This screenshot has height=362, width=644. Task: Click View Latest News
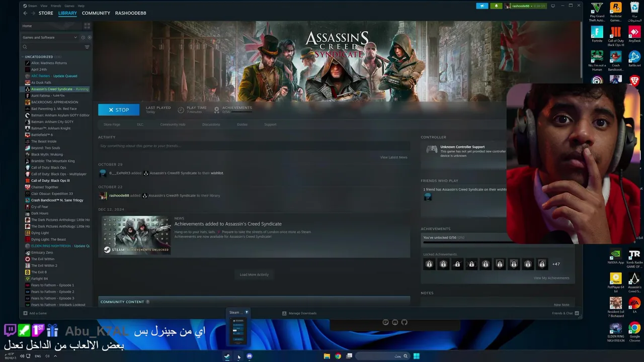(x=393, y=157)
